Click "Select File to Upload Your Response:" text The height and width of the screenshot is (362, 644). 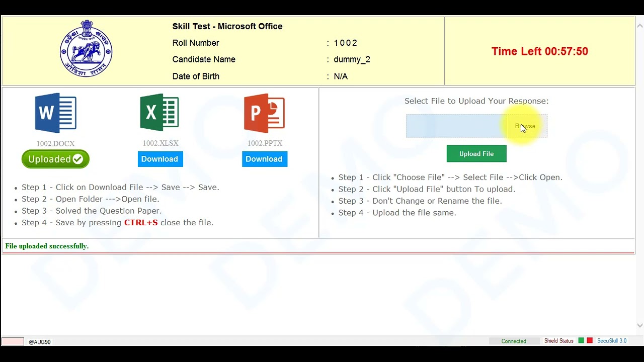pyautogui.click(x=476, y=101)
